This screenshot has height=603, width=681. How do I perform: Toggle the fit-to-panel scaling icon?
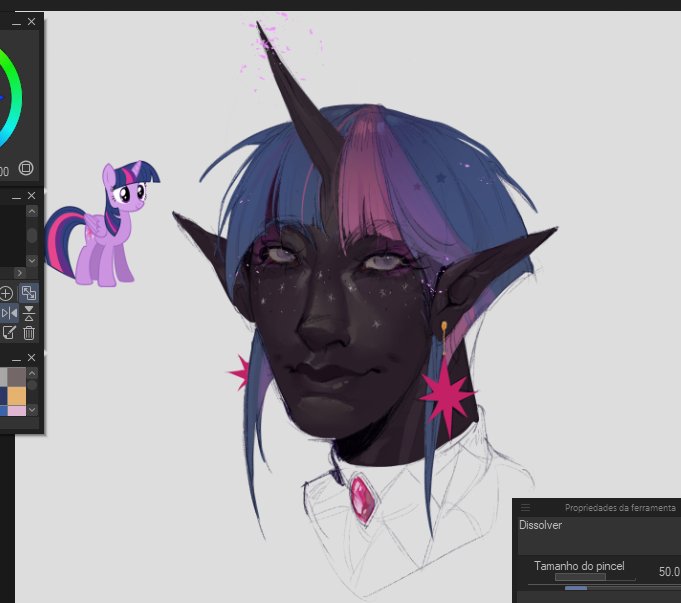tap(29, 293)
